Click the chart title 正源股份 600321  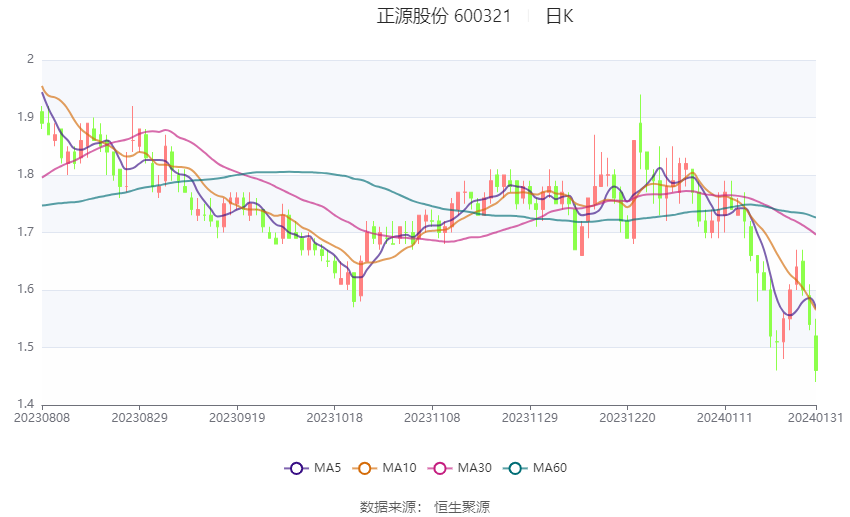pyautogui.click(x=444, y=16)
